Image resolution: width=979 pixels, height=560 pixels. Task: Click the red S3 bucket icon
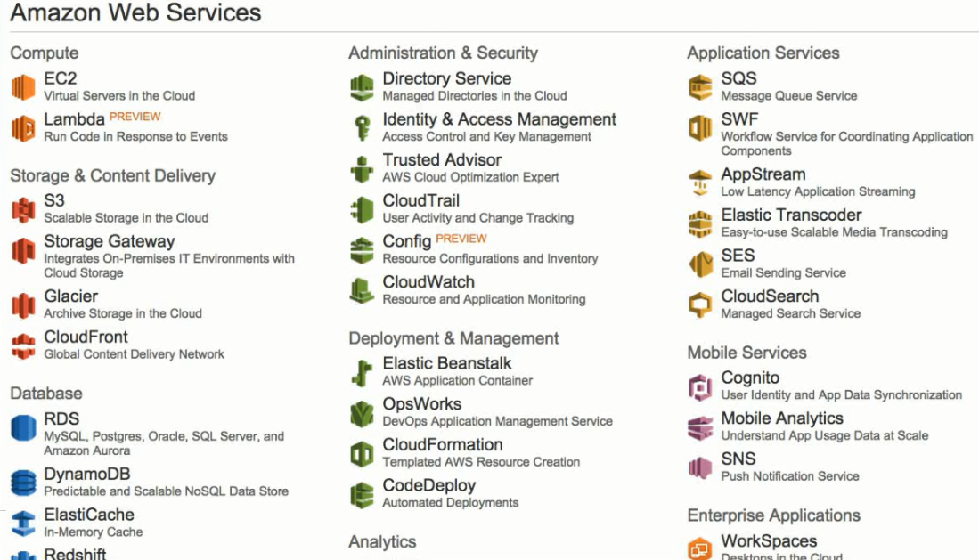pyautogui.click(x=23, y=210)
